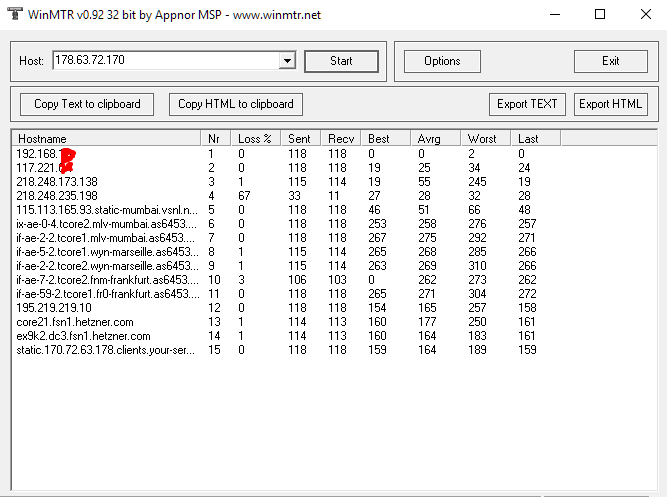Maximize the WinMTR window

[x=600, y=14]
